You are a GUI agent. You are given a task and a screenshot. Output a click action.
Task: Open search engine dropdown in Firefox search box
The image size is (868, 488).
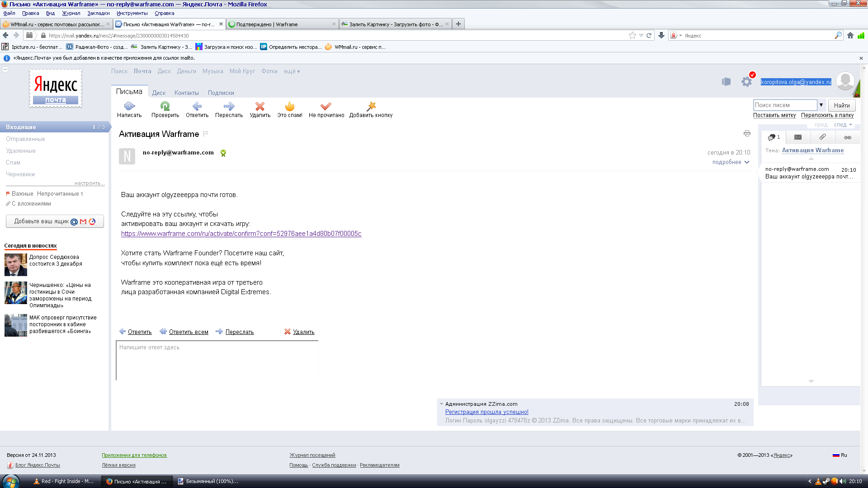coord(676,35)
